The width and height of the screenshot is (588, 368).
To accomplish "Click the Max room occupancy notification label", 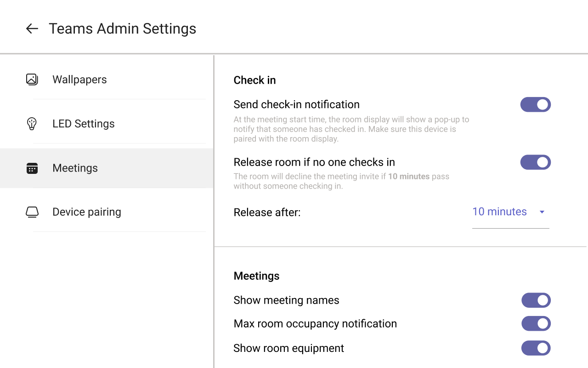I will [316, 324].
